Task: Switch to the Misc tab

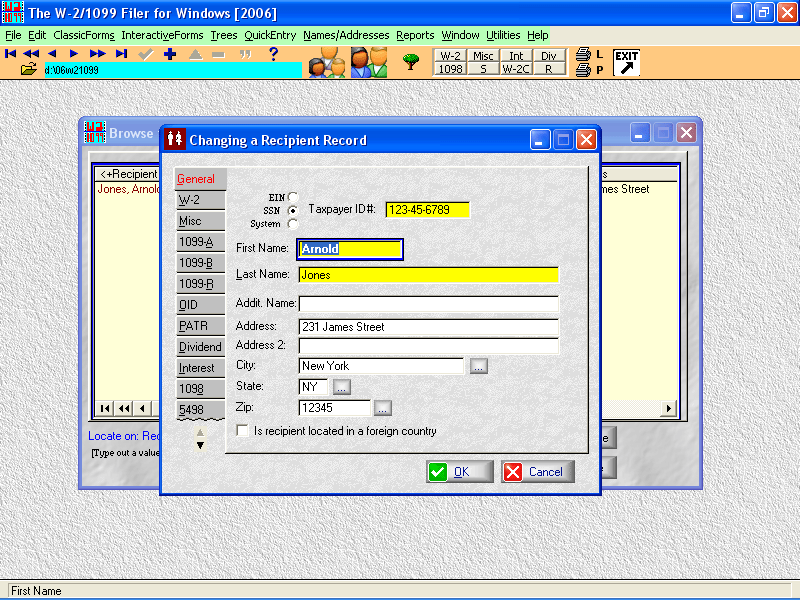Action: coord(200,221)
